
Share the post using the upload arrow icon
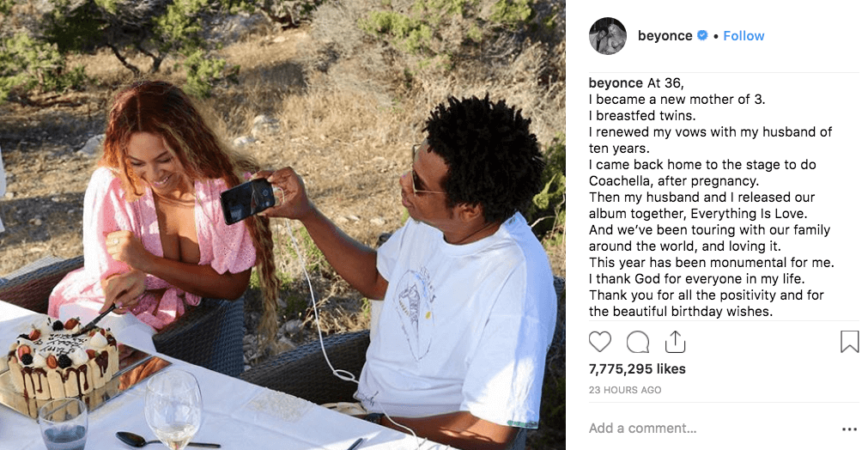(675, 342)
